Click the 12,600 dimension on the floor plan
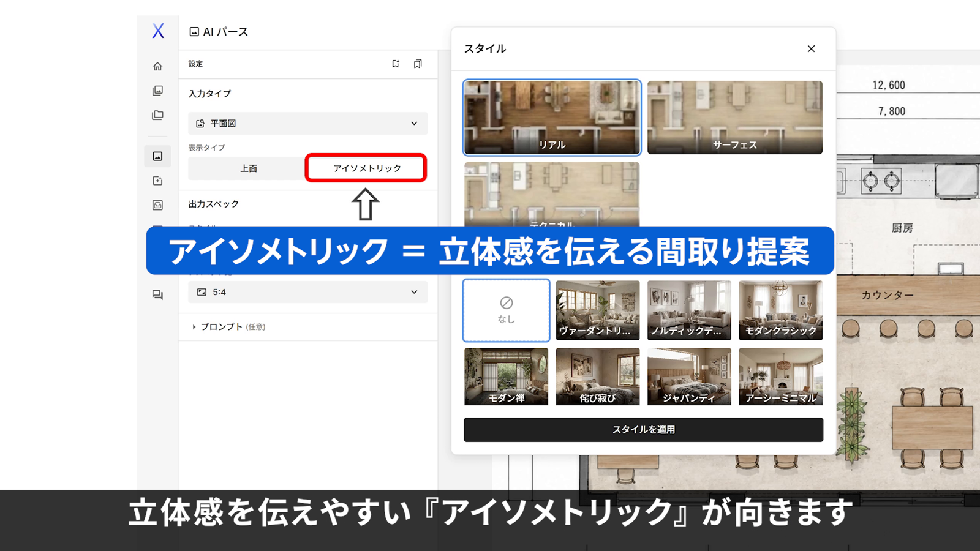The width and height of the screenshot is (980, 551). (889, 85)
